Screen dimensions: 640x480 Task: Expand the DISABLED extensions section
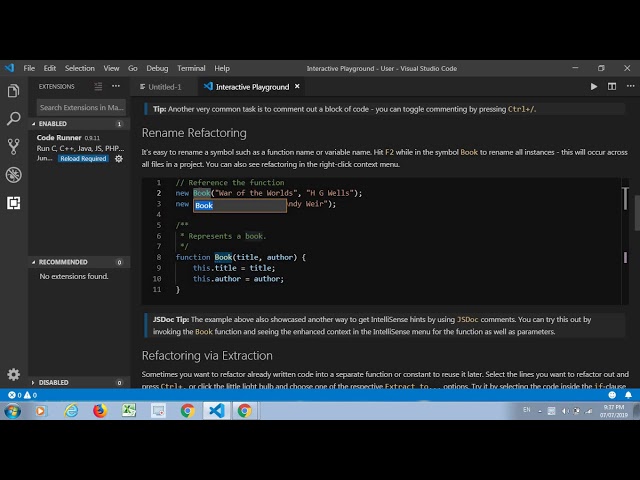coord(77,382)
